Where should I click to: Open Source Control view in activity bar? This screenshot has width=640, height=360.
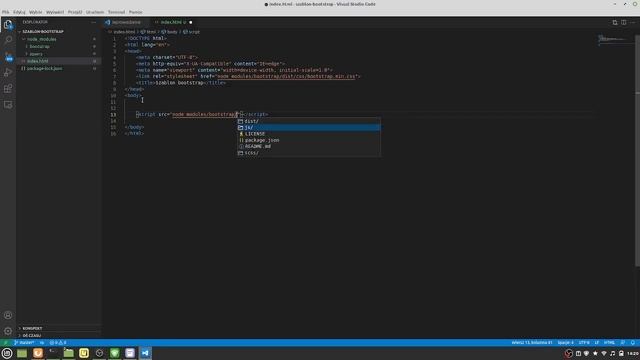[8, 56]
